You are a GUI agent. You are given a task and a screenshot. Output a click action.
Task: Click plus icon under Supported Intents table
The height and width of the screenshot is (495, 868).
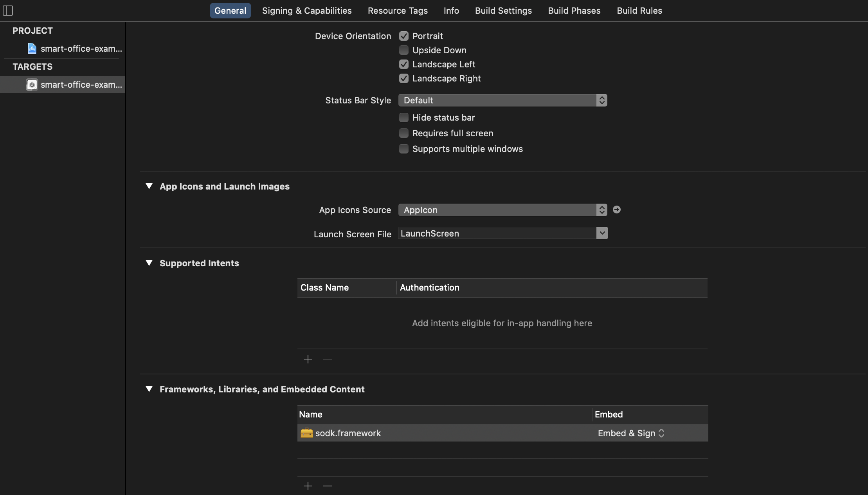pyautogui.click(x=308, y=359)
